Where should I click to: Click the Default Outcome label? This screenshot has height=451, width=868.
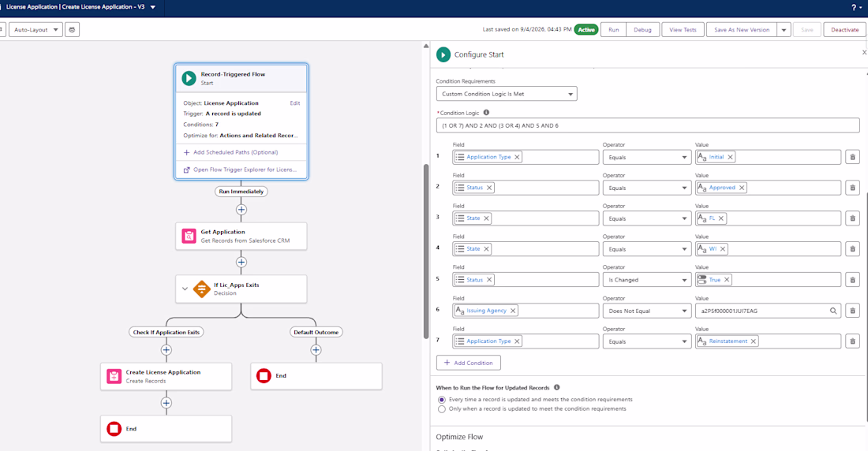(x=316, y=332)
